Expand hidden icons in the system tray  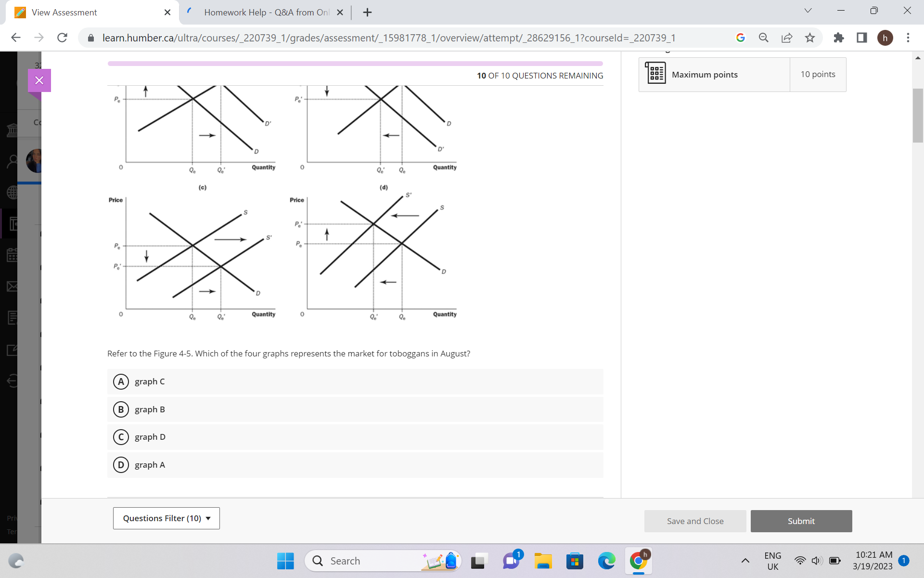745,561
